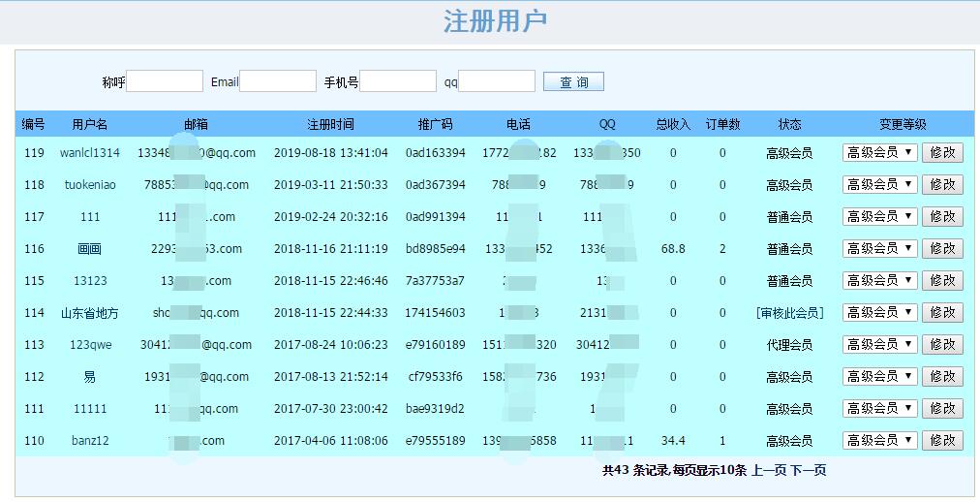Click 修改 for user 11111 in row 111
The width and height of the screenshot is (980, 502).
click(x=942, y=408)
